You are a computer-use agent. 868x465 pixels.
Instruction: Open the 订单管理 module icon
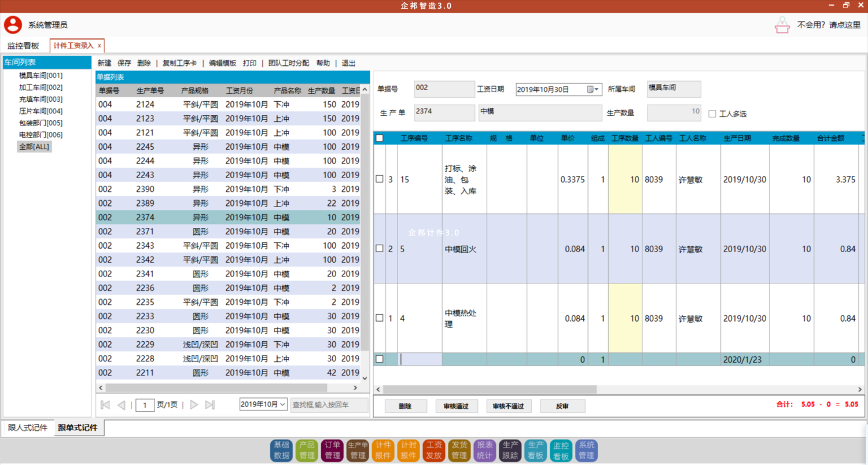point(332,451)
